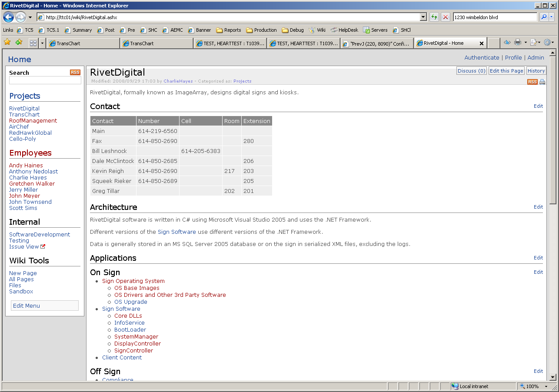Image resolution: width=559 pixels, height=392 pixels.
Task: Click the Edit this Page button
Action: point(506,71)
